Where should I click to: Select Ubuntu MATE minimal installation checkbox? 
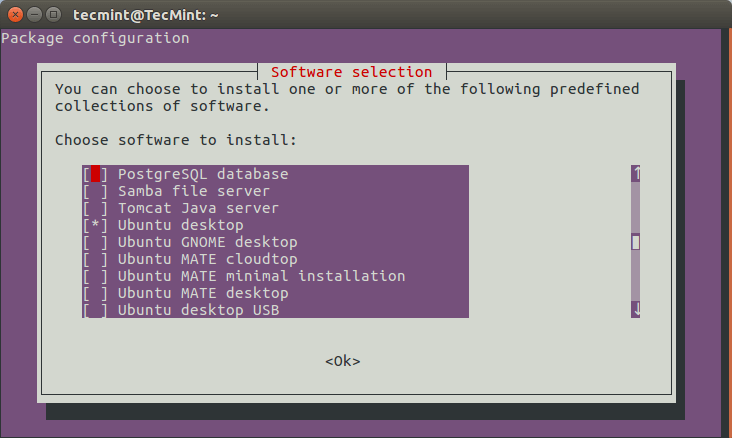96,276
